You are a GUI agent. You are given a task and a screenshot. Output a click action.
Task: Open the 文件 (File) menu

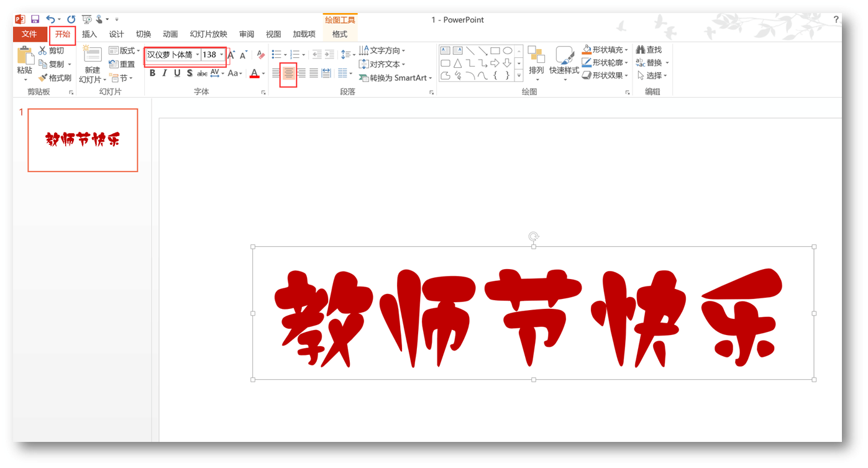30,34
